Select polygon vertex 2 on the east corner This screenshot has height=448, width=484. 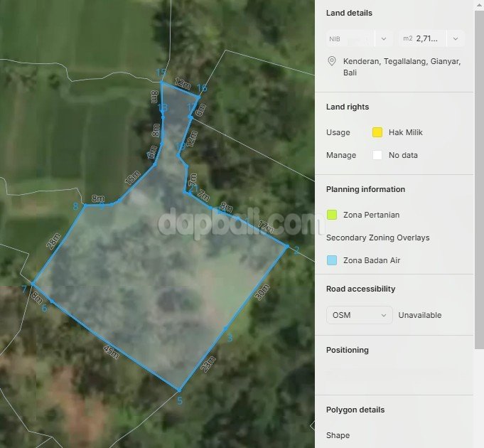point(287,247)
